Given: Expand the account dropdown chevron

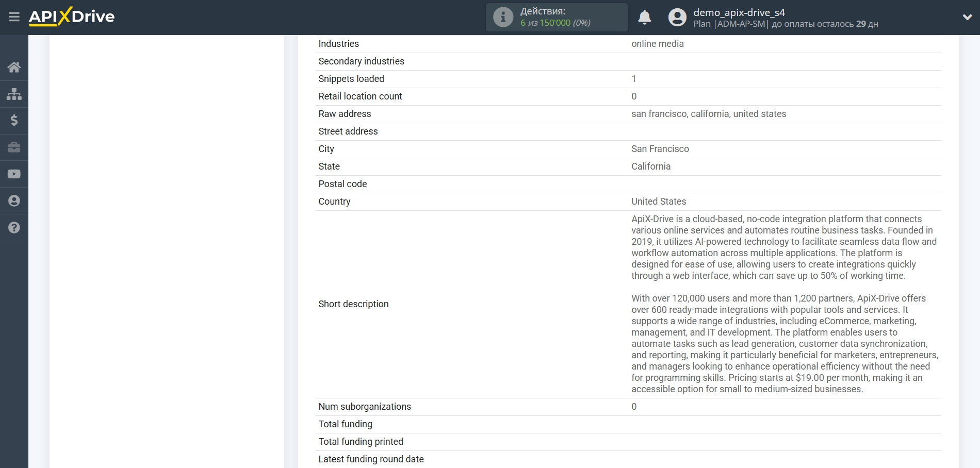Looking at the screenshot, I should (x=967, y=17).
